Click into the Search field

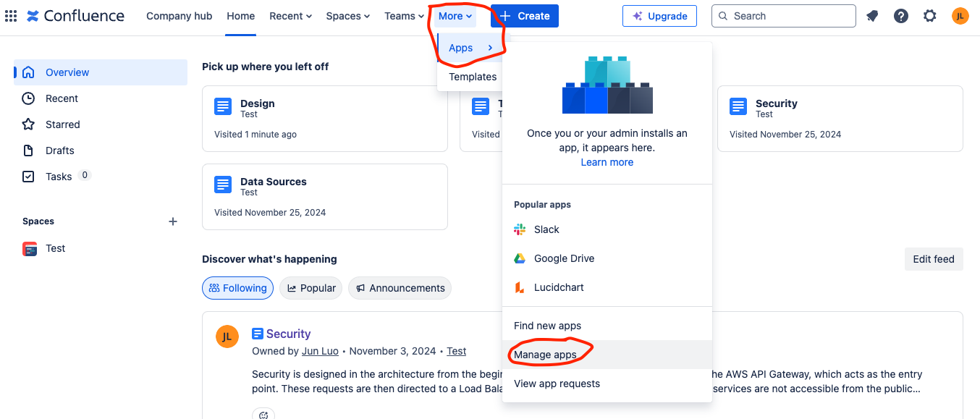click(783, 16)
